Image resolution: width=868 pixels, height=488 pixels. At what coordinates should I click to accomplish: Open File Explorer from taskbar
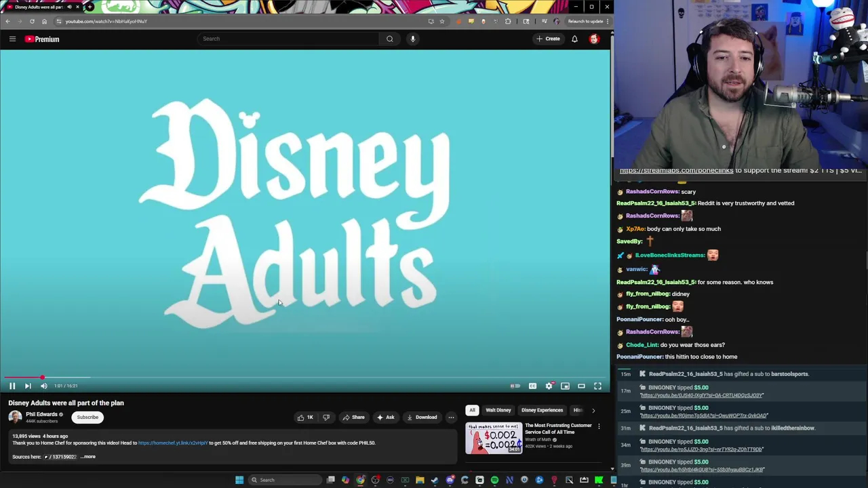tap(420, 480)
